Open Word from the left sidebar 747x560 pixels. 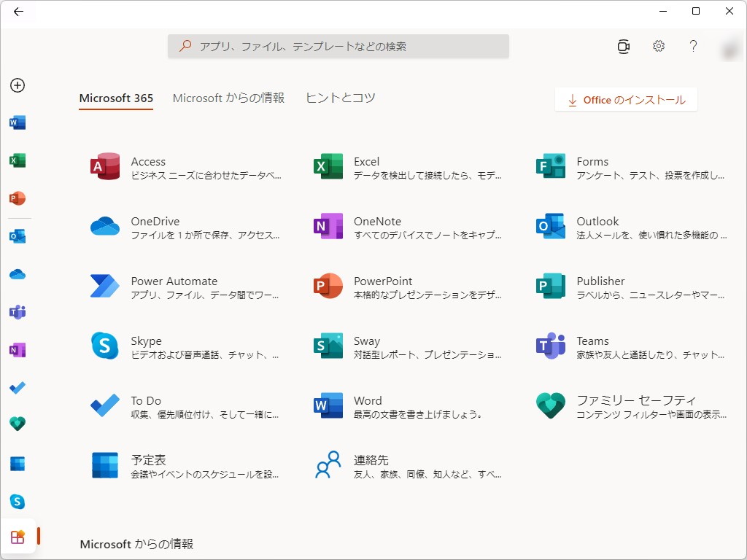click(x=17, y=122)
